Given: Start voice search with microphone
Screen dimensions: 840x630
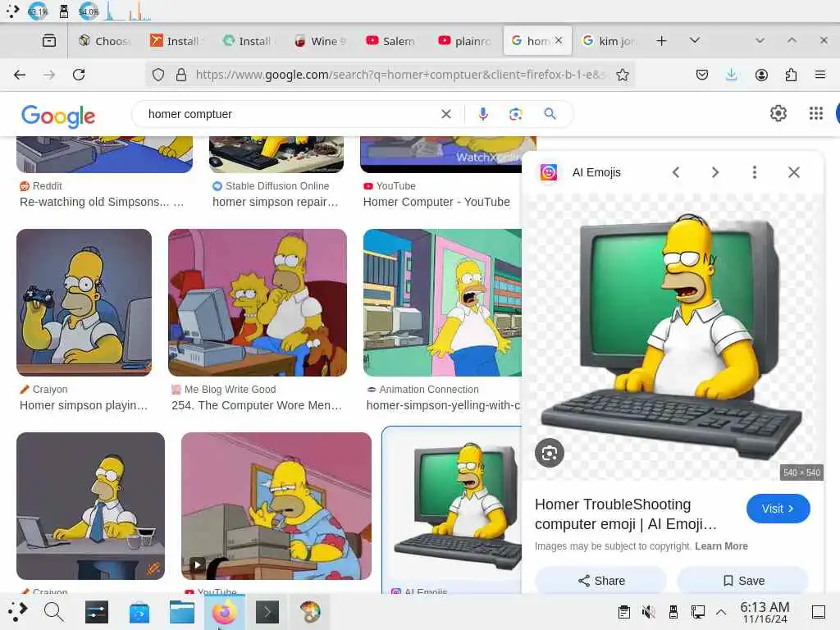Looking at the screenshot, I should (x=482, y=114).
